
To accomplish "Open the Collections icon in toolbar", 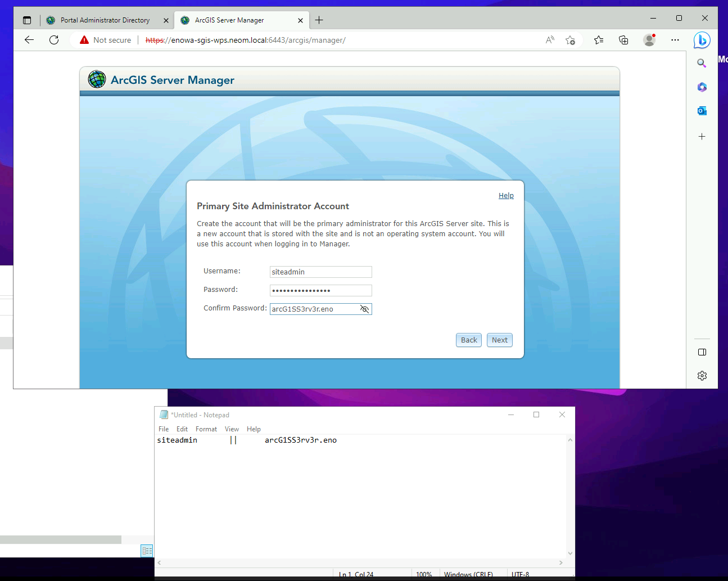I will pos(623,40).
